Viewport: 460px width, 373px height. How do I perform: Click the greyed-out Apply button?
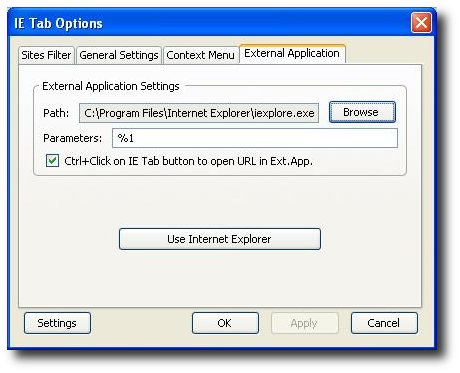coord(305,323)
